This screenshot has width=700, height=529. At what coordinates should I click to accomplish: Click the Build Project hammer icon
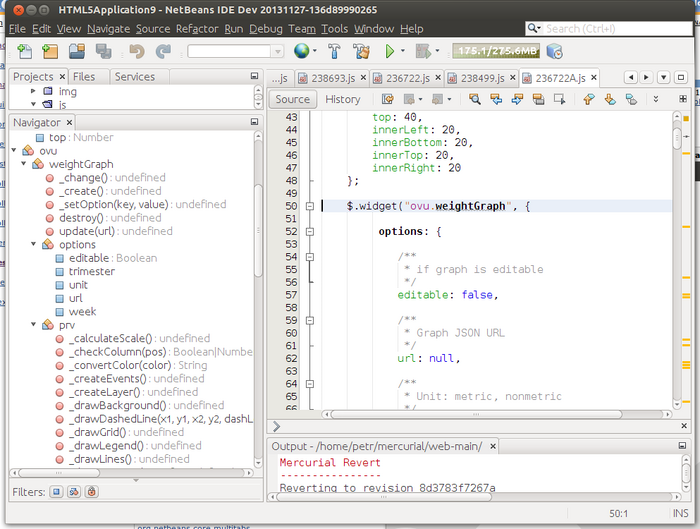[x=334, y=51]
